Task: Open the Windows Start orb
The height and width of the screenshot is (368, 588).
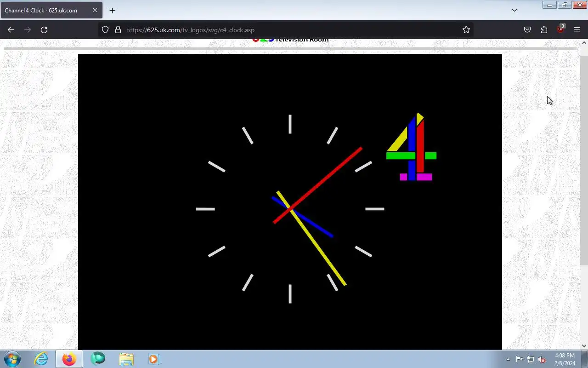Action: pos(12,359)
